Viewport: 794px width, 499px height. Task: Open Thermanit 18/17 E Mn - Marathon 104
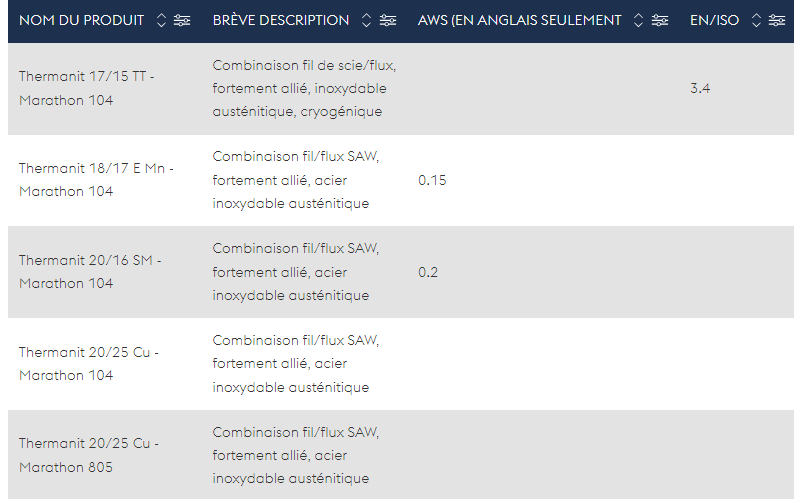[x=95, y=180]
